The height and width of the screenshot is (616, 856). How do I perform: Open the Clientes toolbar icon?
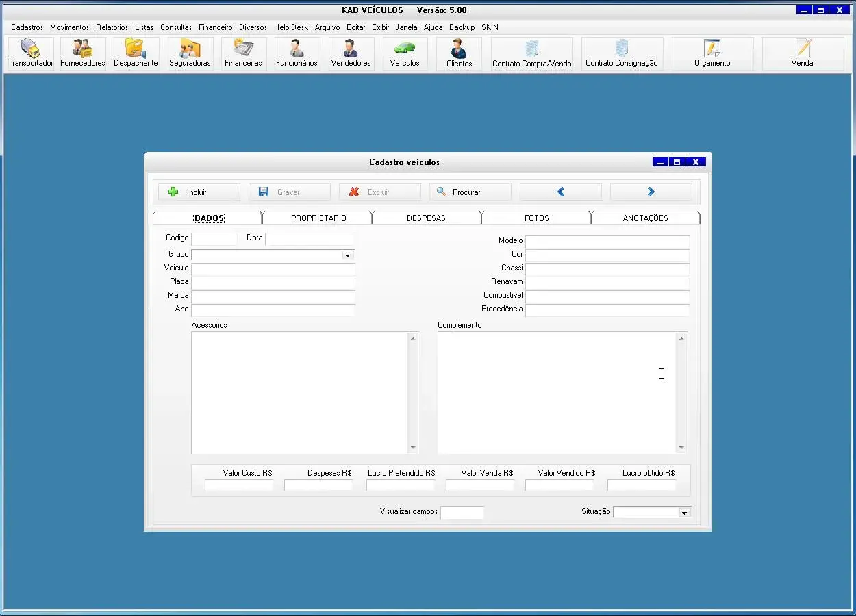(459, 53)
